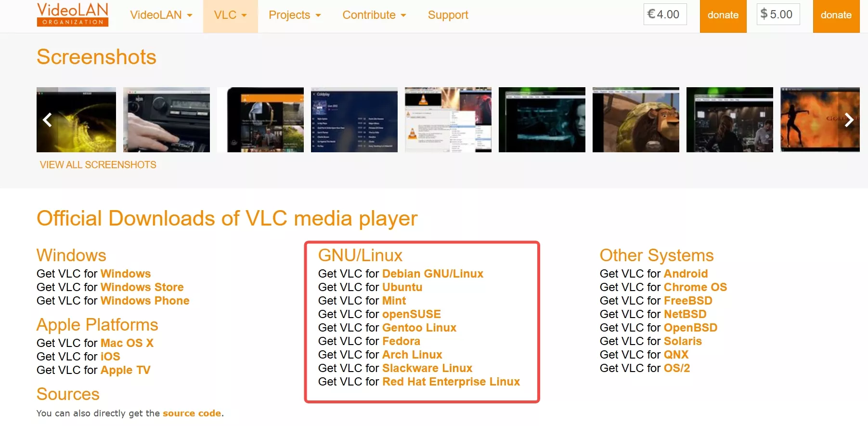Click the Screenshots heading
Viewport: 868px width, 426px height.
96,57
